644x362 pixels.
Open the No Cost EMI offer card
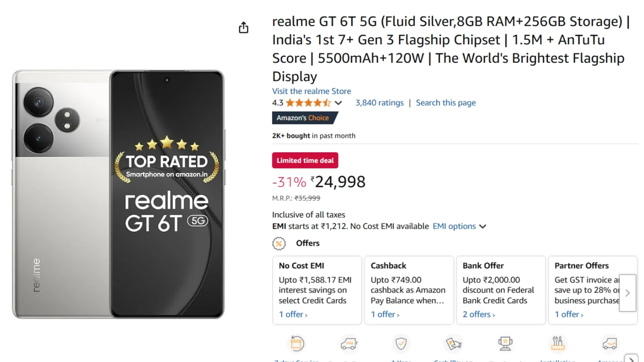[x=317, y=290]
